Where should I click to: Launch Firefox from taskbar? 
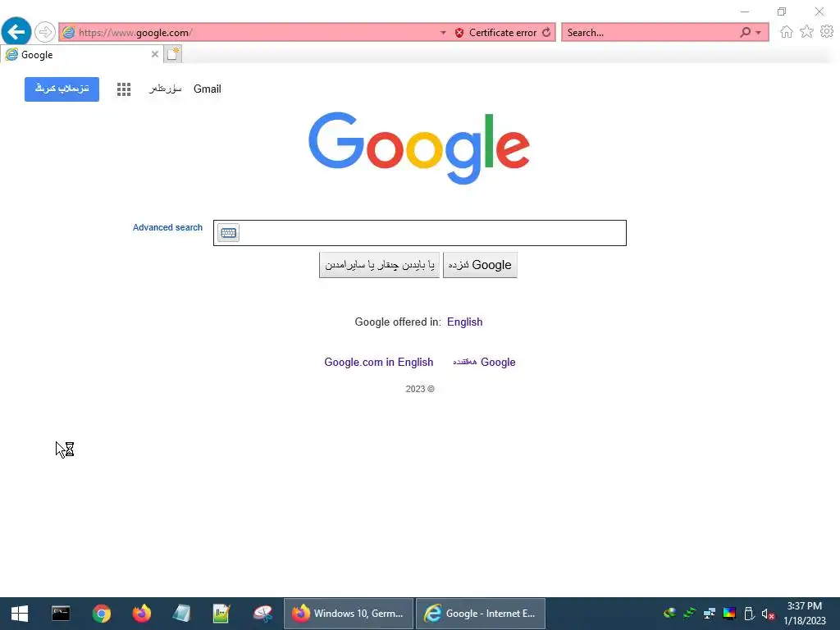(142, 614)
